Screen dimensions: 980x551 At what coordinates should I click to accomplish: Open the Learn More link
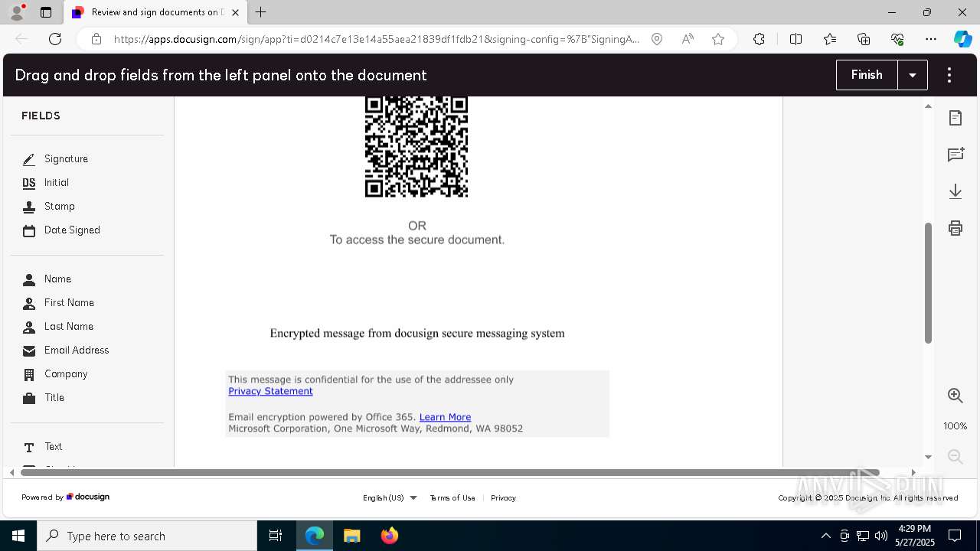coord(445,417)
